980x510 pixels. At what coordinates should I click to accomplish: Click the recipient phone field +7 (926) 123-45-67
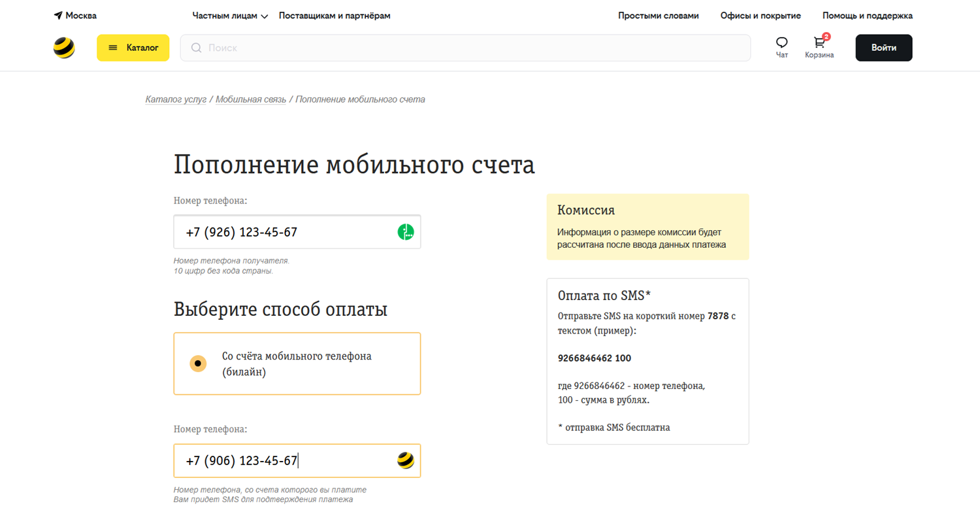click(x=297, y=231)
